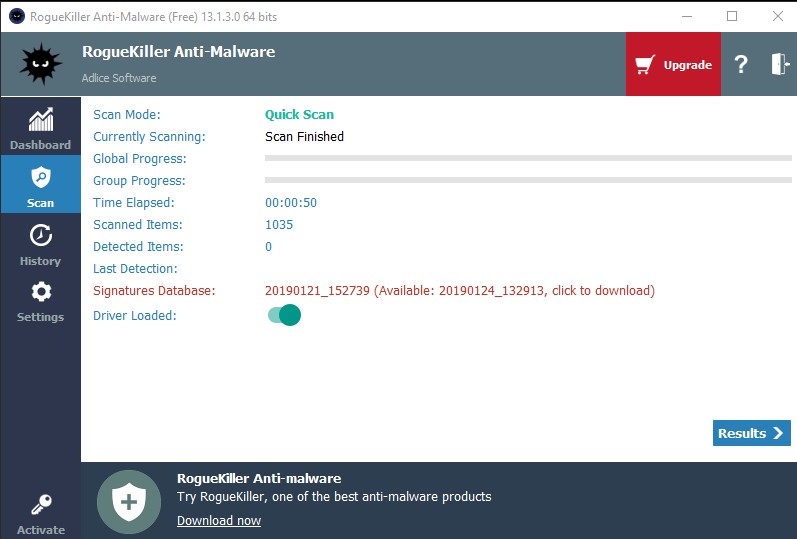Viewport: 797px width, 539px height.
Task: Click the shield plus promo icon
Action: click(x=129, y=502)
